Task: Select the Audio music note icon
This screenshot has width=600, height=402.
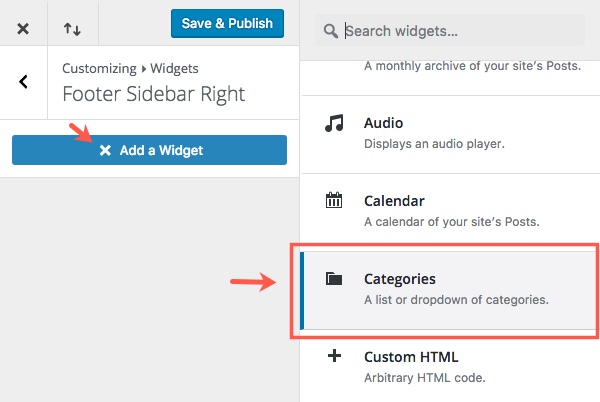Action: coord(334,123)
